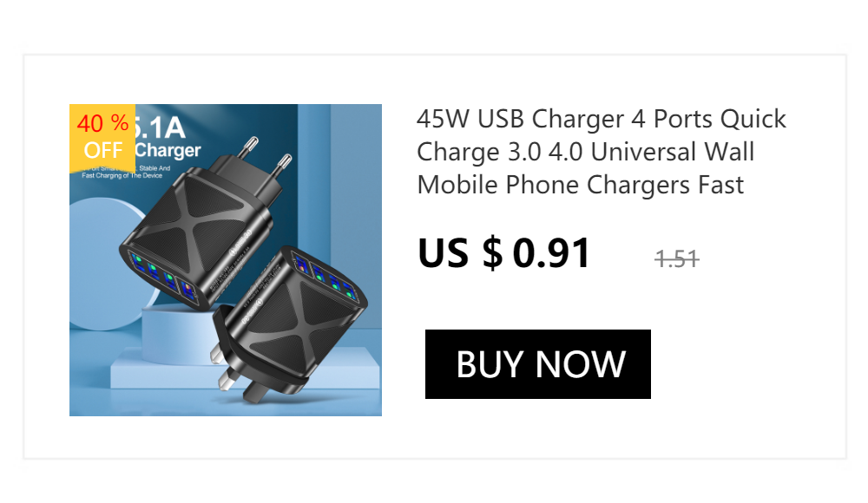This screenshot has height=503, width=868.
Task: Click the OFF text on yellow badge
Action: pyautogui.click(x=103, y=151)
